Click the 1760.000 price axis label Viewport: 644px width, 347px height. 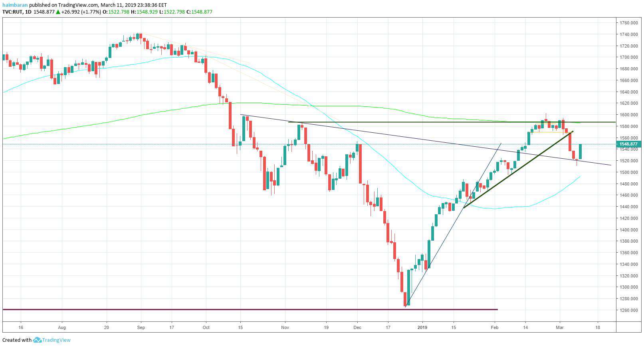(628, 23)
